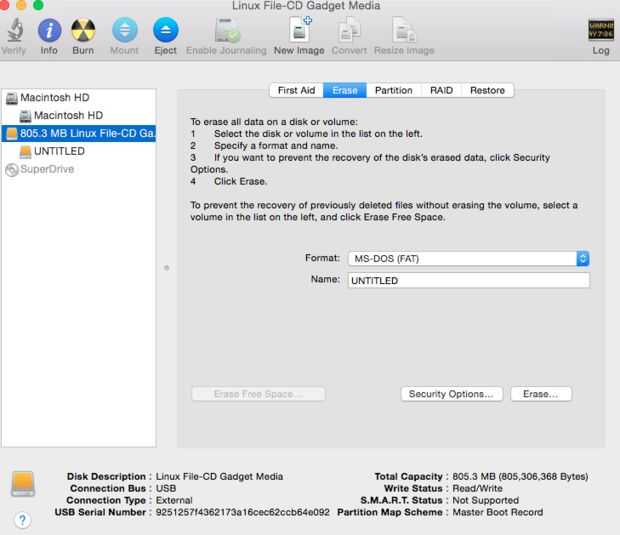
Task: Click the 'Not Supported' S.M.A.R.T. status
Action: coord(485,500)
